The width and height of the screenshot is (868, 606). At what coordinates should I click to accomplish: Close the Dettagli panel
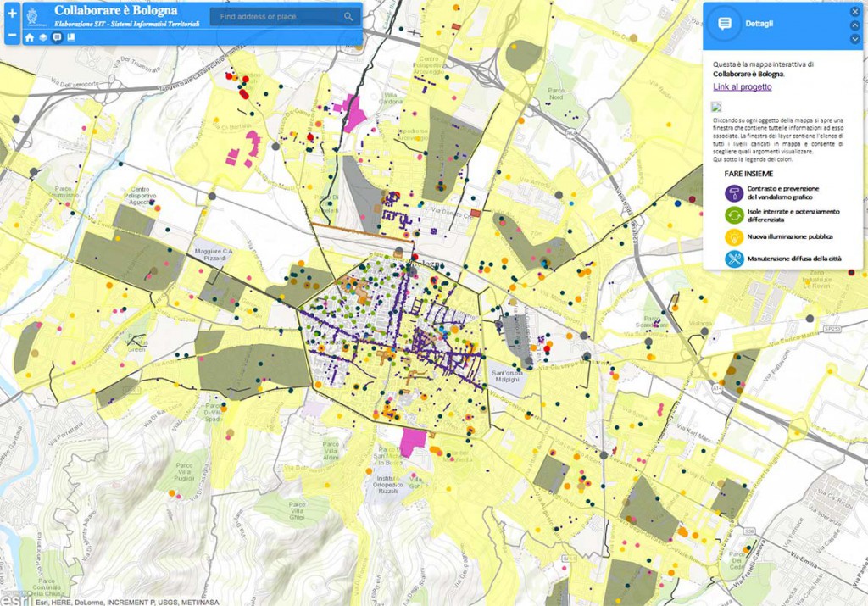click(x=854, y=12)
